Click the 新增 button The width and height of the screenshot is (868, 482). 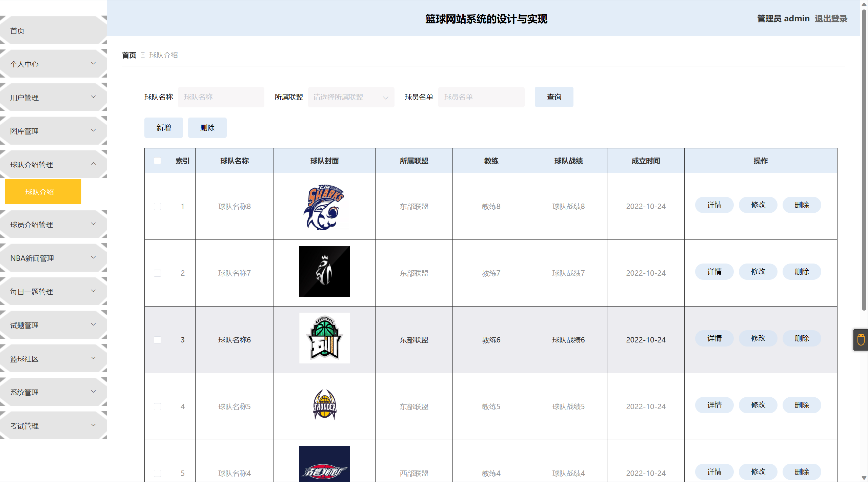click(x=163, y=128)
